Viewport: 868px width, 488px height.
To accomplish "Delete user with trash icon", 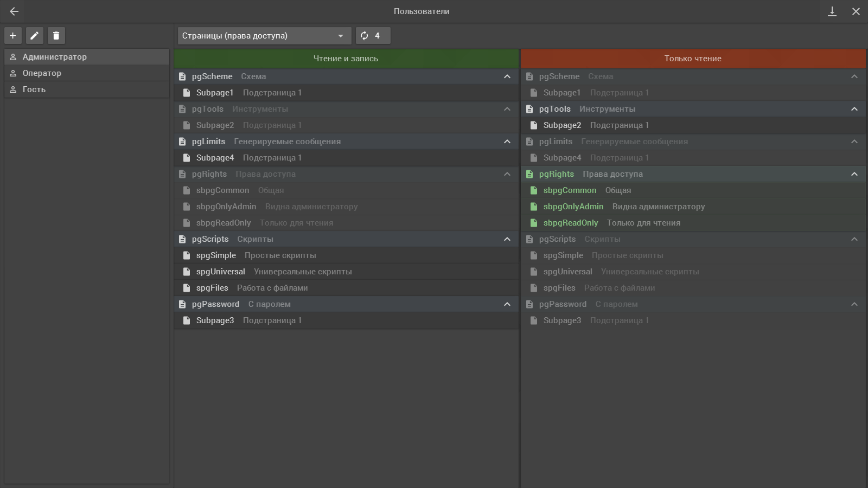I will coord(56,36).
